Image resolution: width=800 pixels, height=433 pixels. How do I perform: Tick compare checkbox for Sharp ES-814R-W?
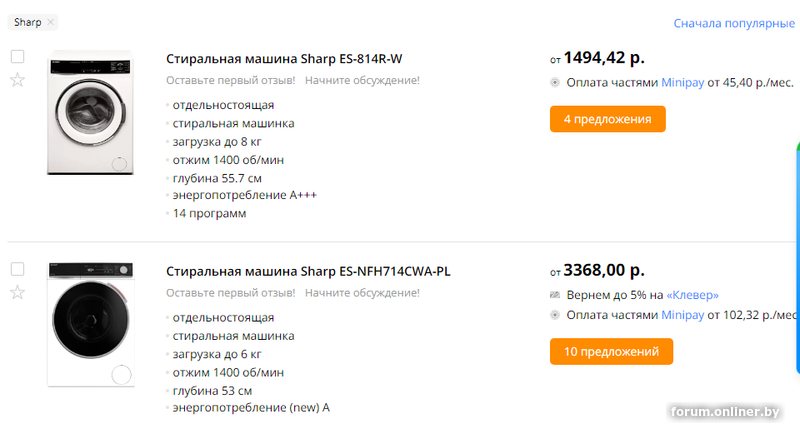[x=17, y=57]
